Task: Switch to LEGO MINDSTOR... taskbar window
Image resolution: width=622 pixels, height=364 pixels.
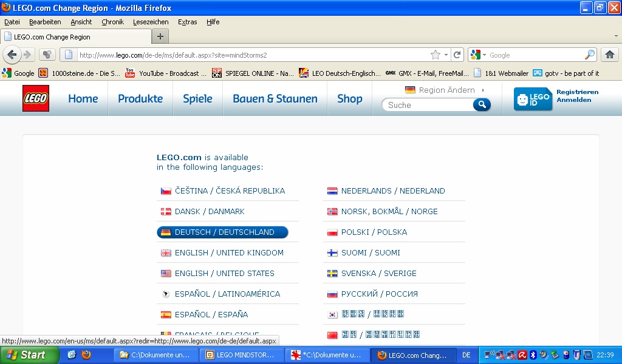Action: point(242,356)
